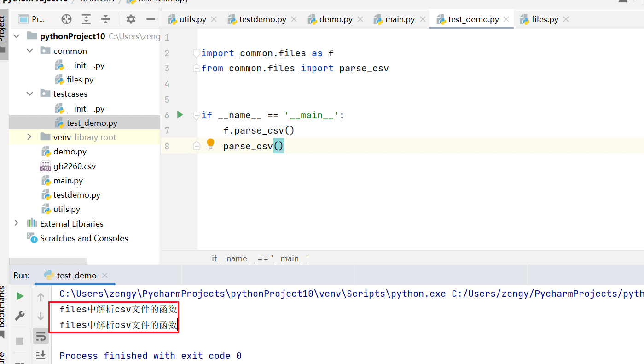Click the green run gutter arrow on line 6
This screenshot has width=644, height=364.
pyautogui.click(x=180, y=115)
